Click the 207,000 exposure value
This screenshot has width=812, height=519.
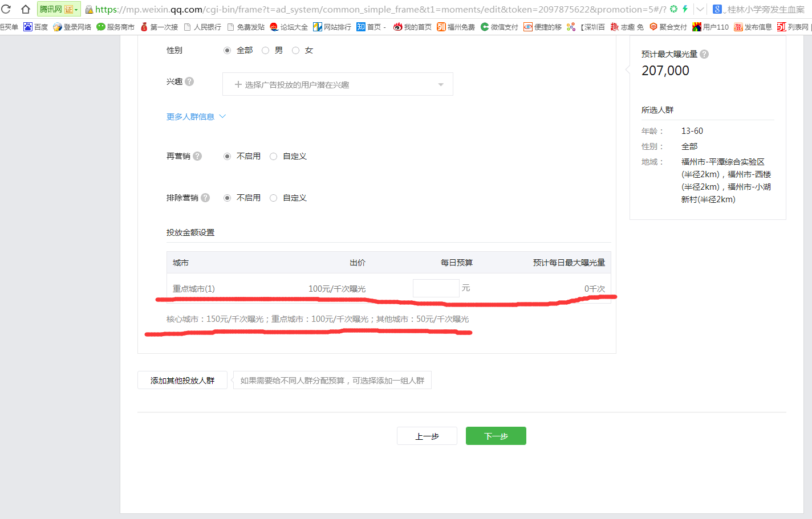click(x=665, y=71)
